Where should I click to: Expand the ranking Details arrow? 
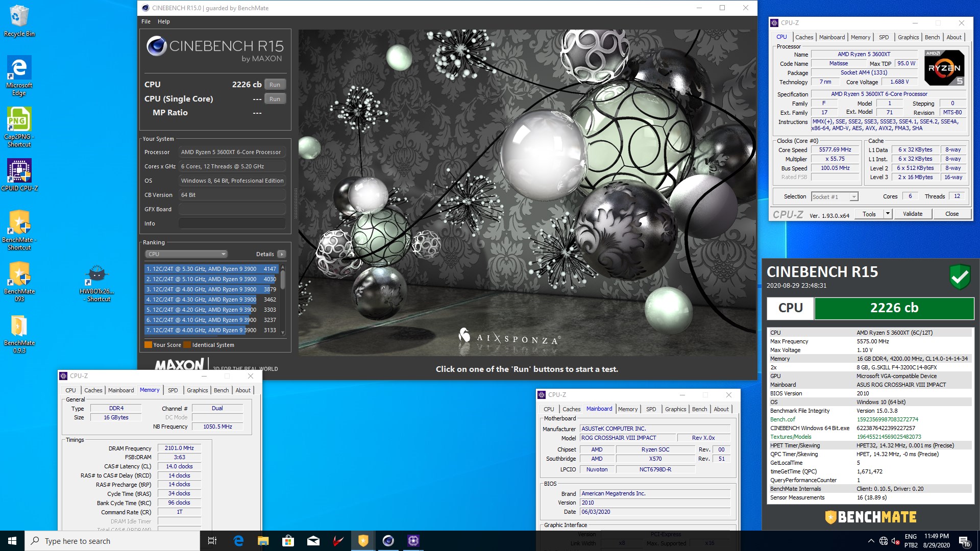(282, 254)
